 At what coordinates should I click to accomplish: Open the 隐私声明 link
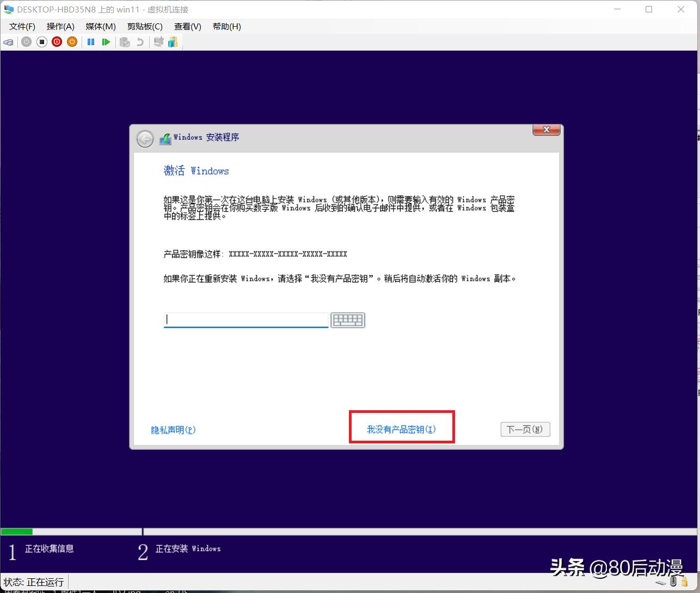[x=173, y=430]
